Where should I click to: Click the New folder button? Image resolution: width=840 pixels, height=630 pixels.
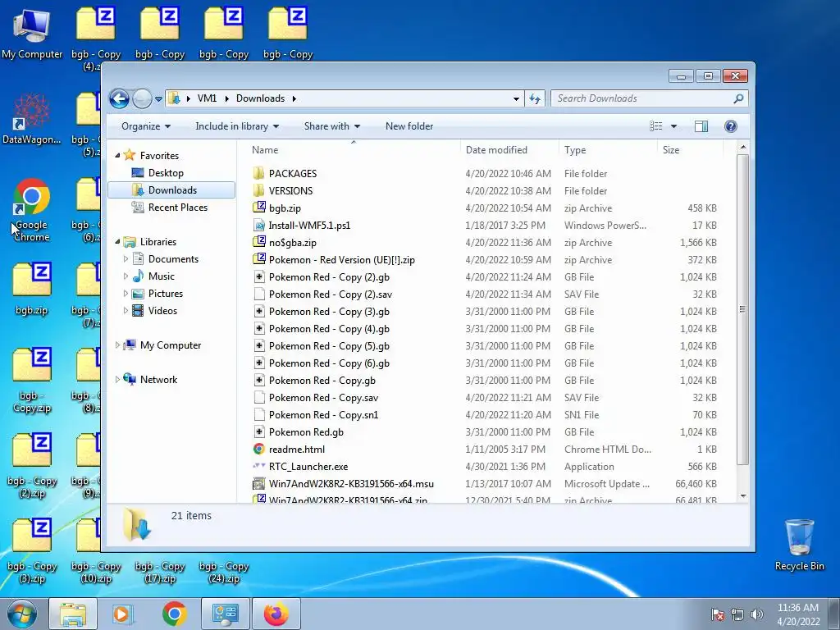(x=409, y=126)
